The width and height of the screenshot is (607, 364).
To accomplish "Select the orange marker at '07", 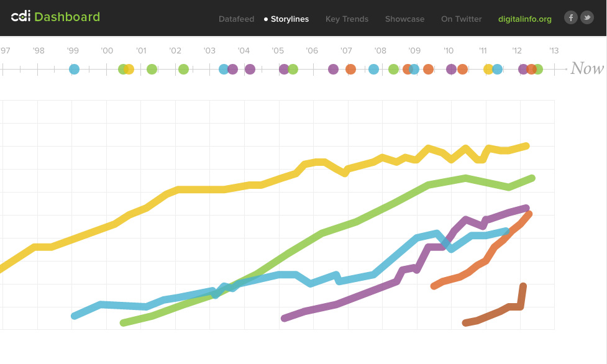I will pyautogui.click(x=350, y=69).
